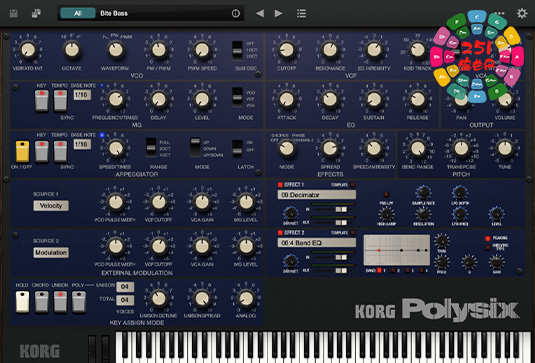Open the UNISON voices 04 value box
Viewport: 535px width, 363px height.
click(x=125, y=287)
